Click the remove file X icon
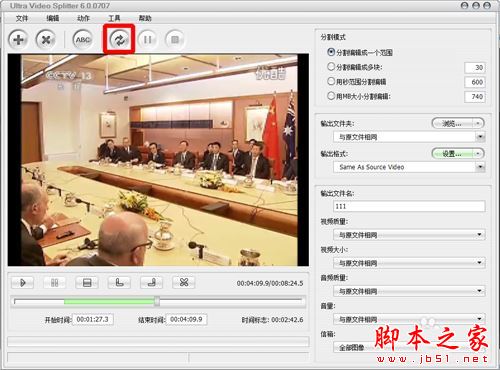This screenshot has width=500, height=370. click(46, 40)
